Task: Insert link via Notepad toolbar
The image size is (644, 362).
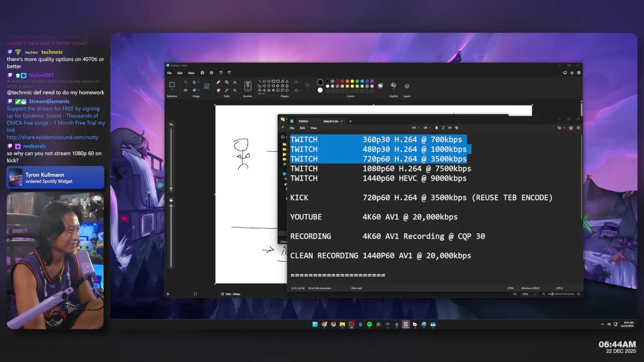Action: click(x=450, y=128)
